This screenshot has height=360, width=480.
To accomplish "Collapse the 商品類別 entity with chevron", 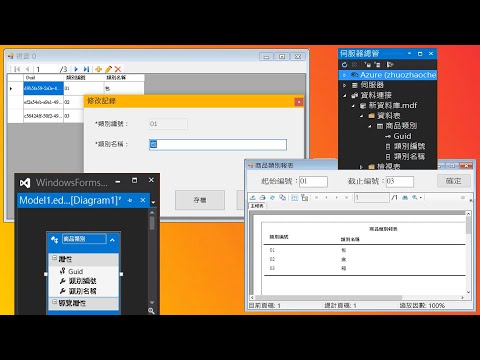I will [x=112, y=240].
